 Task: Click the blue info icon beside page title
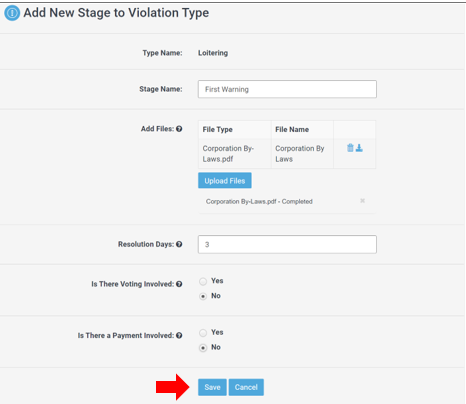(x=12, y=13)
